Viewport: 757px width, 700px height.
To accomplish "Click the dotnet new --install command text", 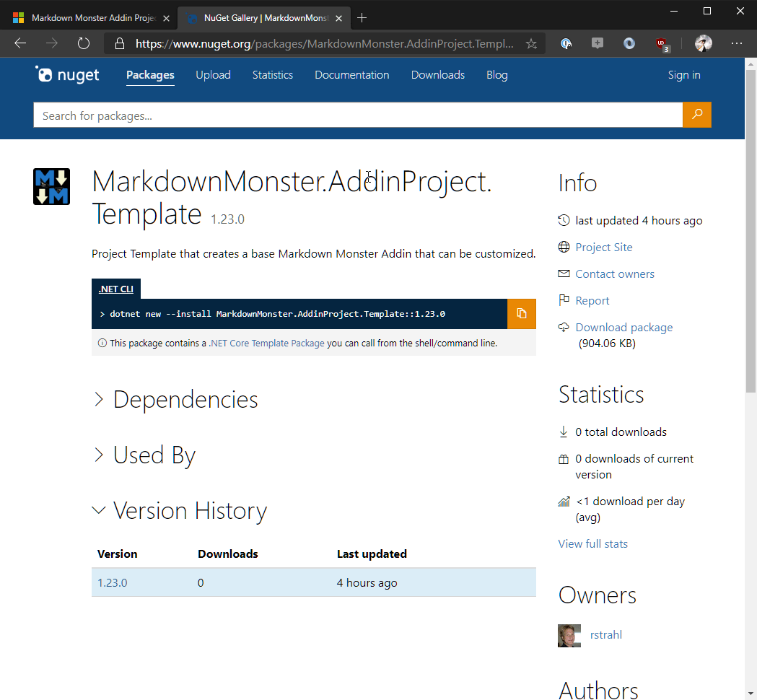I will pos(277,314).
